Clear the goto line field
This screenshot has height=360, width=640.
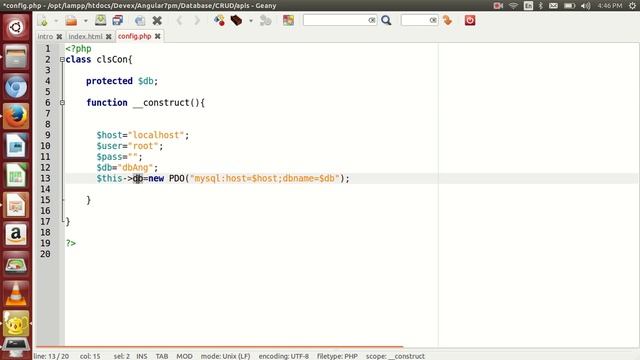coord(433,20)
